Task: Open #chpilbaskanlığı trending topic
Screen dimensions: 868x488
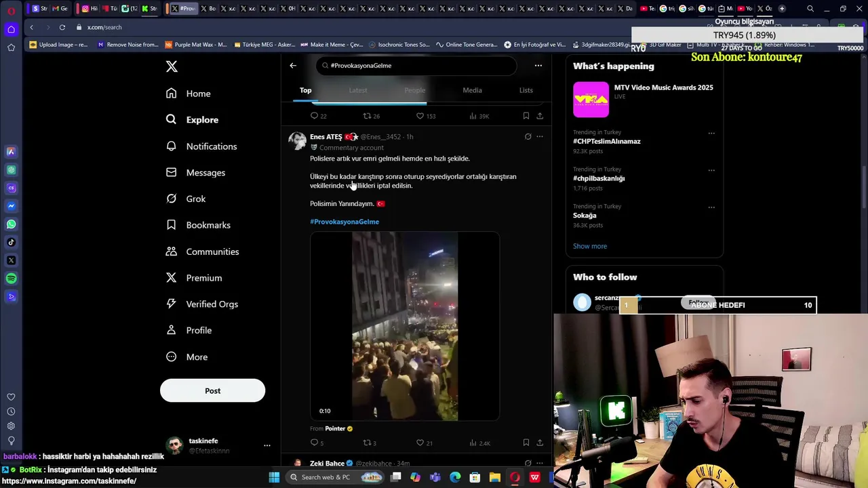Action: pos(599,178)
